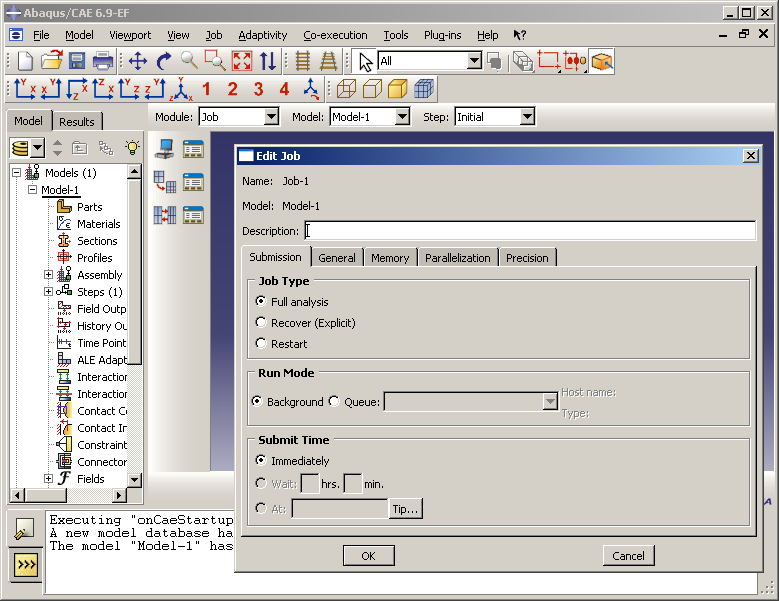The image size is (779, 601).
Task: Select the At submit time option
Action: pyautogui.click(x=261, y=508)
